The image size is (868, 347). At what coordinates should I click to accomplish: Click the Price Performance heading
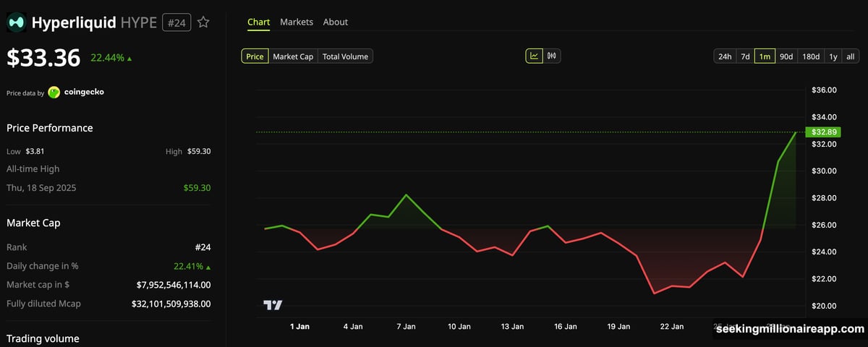click(x=50, y=128)
